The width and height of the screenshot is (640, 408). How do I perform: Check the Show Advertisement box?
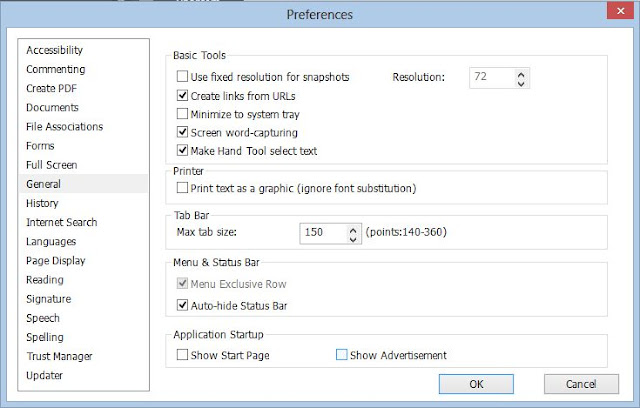[x=341, y=355]
